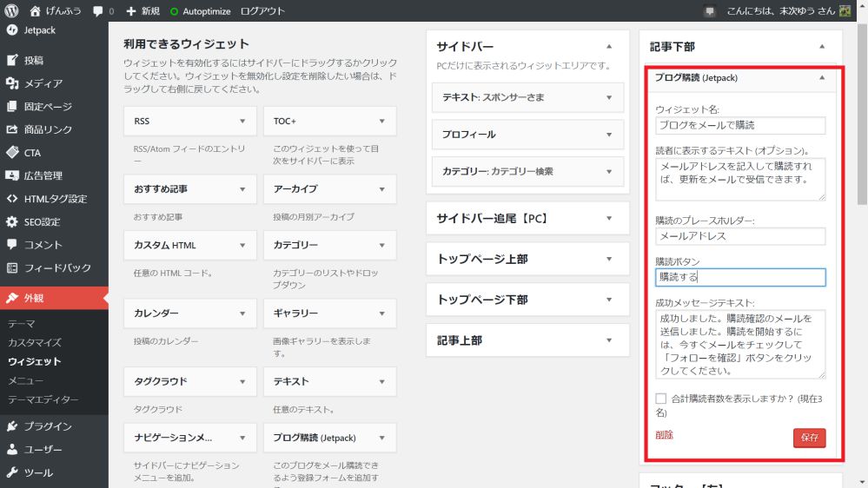Open the comments bubble icon in the admin bar
Image resolution: width=868 pixels, height=488 pixels.
[x=98, y=11]
